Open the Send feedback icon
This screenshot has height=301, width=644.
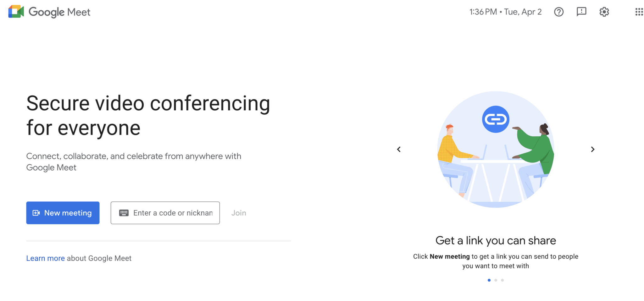[x=581, y=12]
